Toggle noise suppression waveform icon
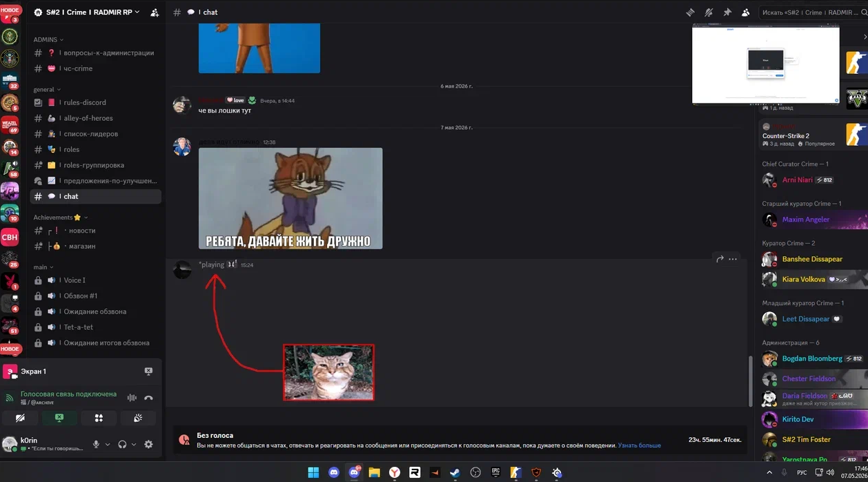The height and width of the screenshot is (482, 868). pos(132,398)
